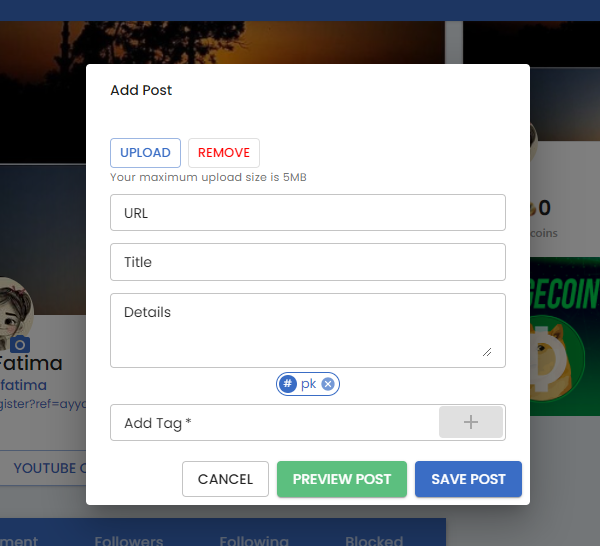The width and height of the screenshot is (600, 546).
Task: Open the Dogecoin ad banner image
Action: tap(565, 336)
